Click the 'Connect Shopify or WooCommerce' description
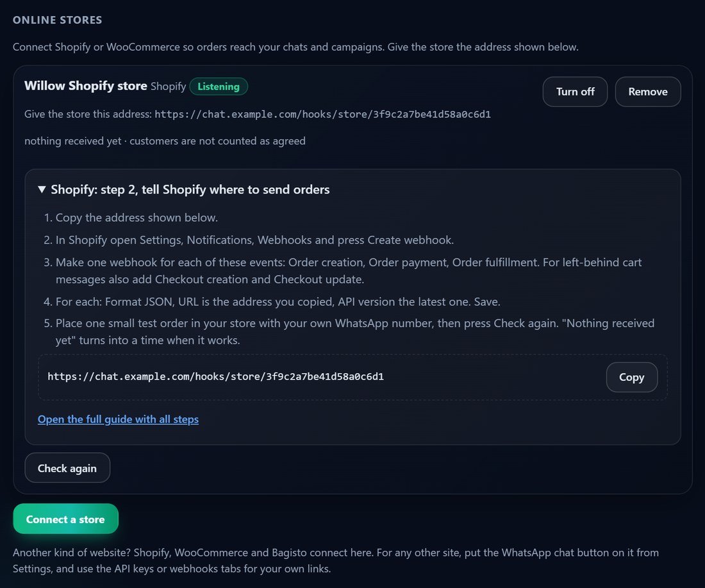Image resolution: width=705 pixels, height=588 pixels. click(x=295, y=47)
